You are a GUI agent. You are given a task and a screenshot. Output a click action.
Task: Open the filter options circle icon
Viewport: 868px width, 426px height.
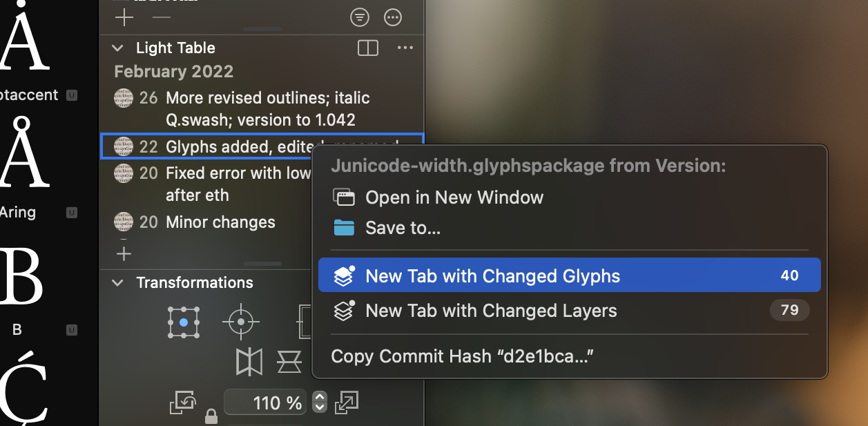point(360,17)
